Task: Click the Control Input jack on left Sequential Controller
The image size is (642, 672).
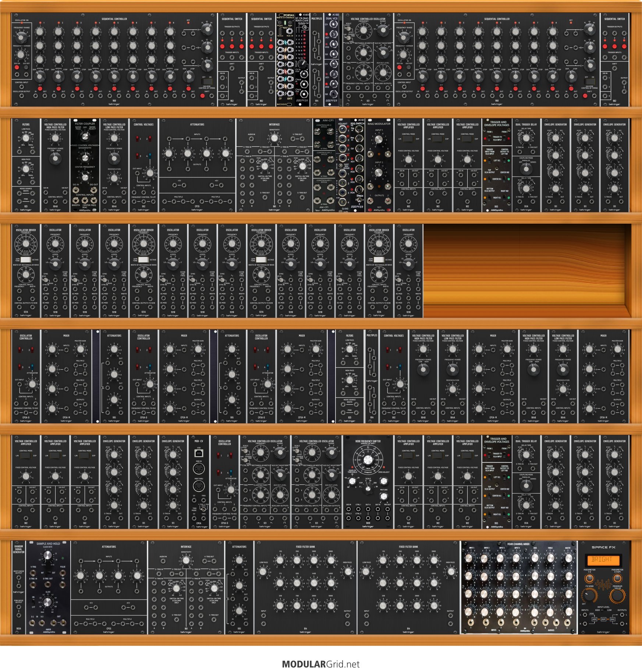Action: [x=21, y=87]
